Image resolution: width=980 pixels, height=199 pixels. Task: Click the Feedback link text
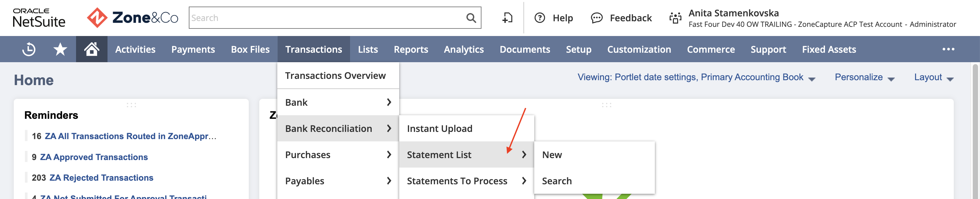coord(630,18)
